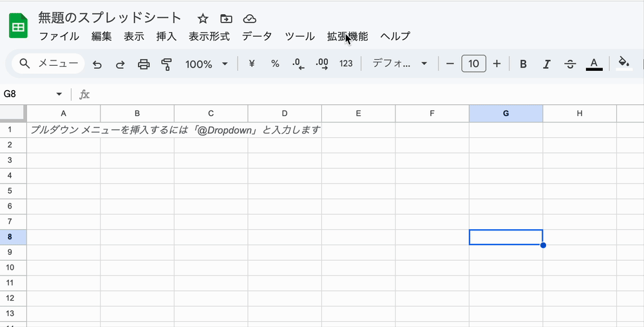Open the ヘルプ menu
Viewport: 644px width, 327px height.
tap(395, 36)
